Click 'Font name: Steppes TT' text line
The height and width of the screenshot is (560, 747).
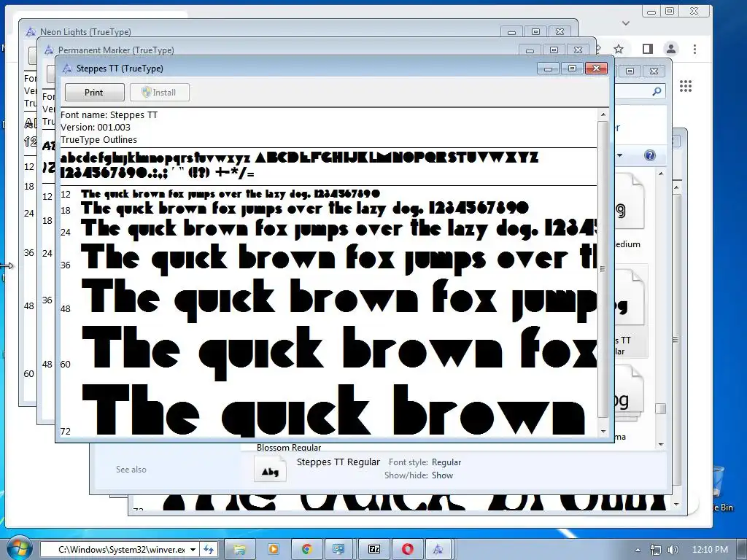[109, 114]
